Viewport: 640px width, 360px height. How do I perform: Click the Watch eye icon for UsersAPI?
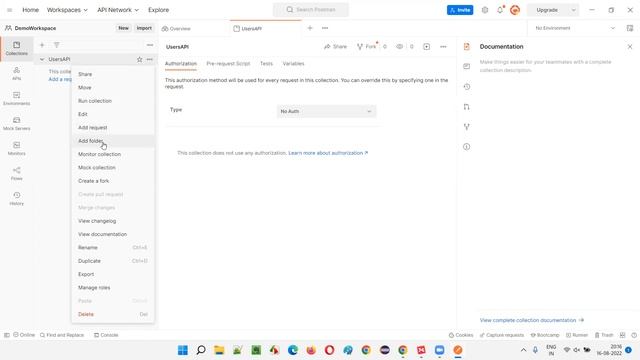[x=400, y=47]
